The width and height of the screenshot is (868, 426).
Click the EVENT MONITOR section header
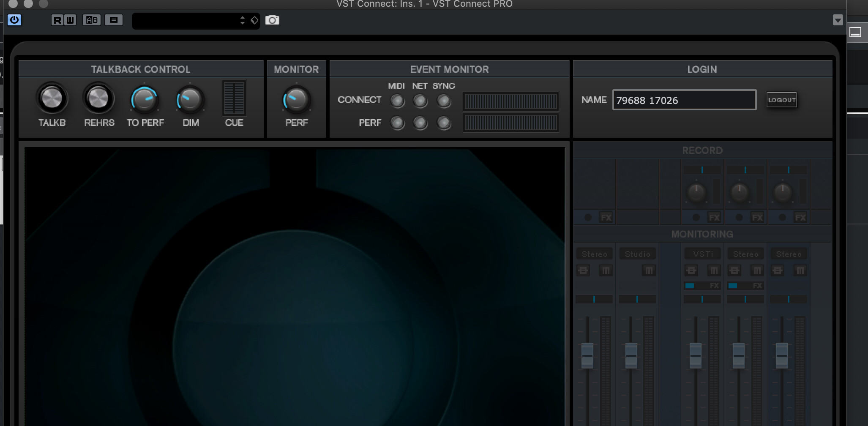tap(449, 69)
